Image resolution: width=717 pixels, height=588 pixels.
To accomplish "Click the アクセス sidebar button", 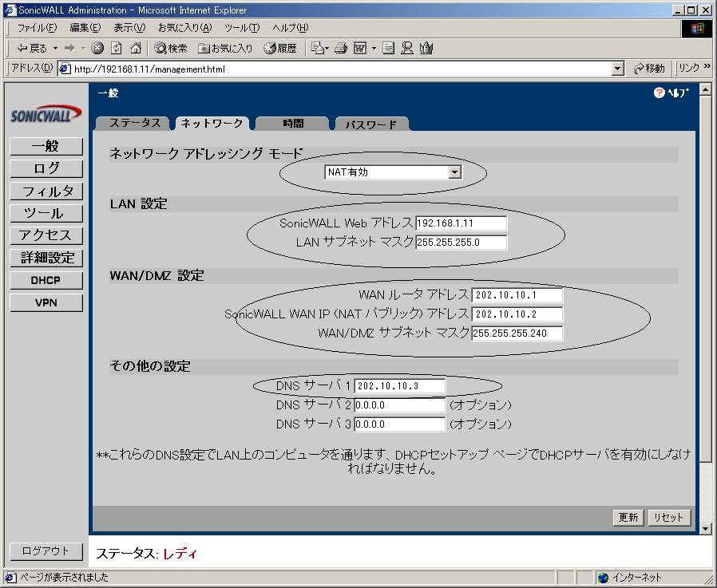I will [x=46, y=235].
